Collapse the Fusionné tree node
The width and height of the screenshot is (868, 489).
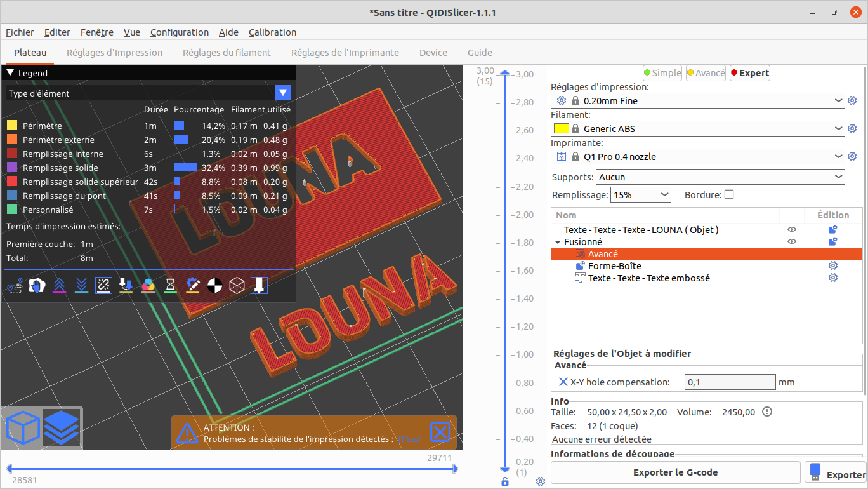(558, 242)
